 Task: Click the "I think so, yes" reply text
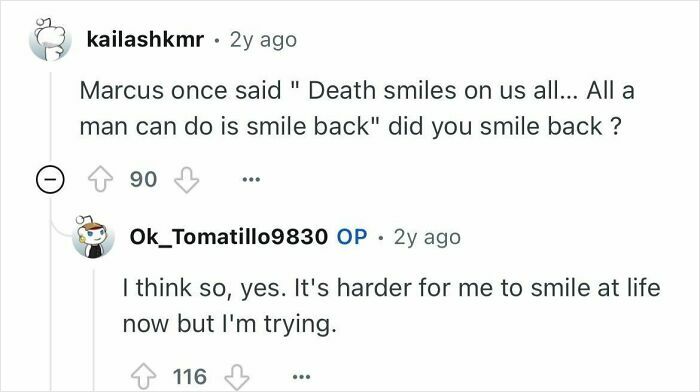(x=391, y=305)
